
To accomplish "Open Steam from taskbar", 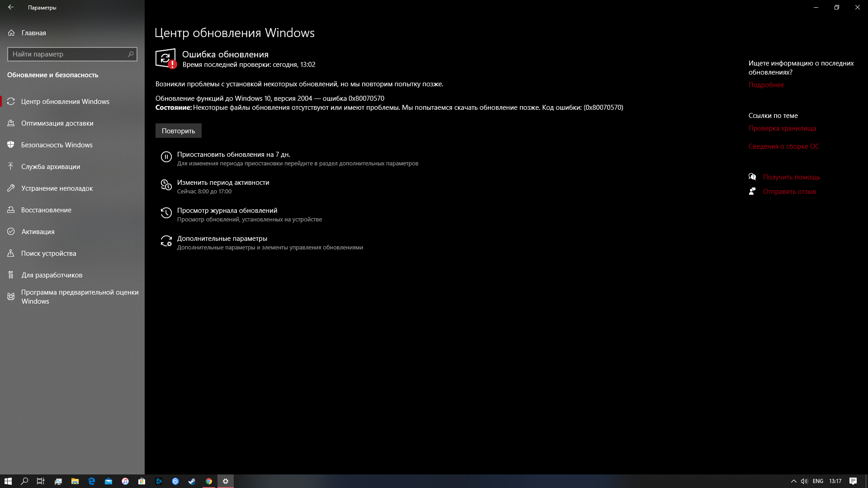I will click(x=192, y=481).
